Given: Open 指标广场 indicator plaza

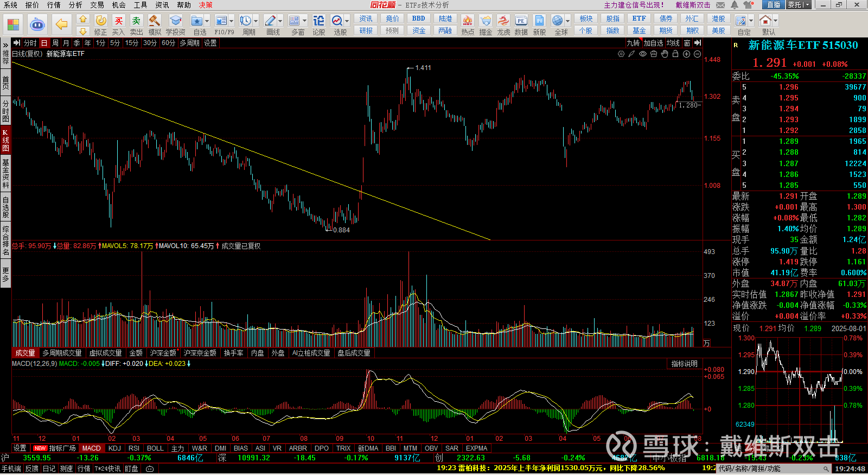Looking at the screenshot, I should point(55,448).
